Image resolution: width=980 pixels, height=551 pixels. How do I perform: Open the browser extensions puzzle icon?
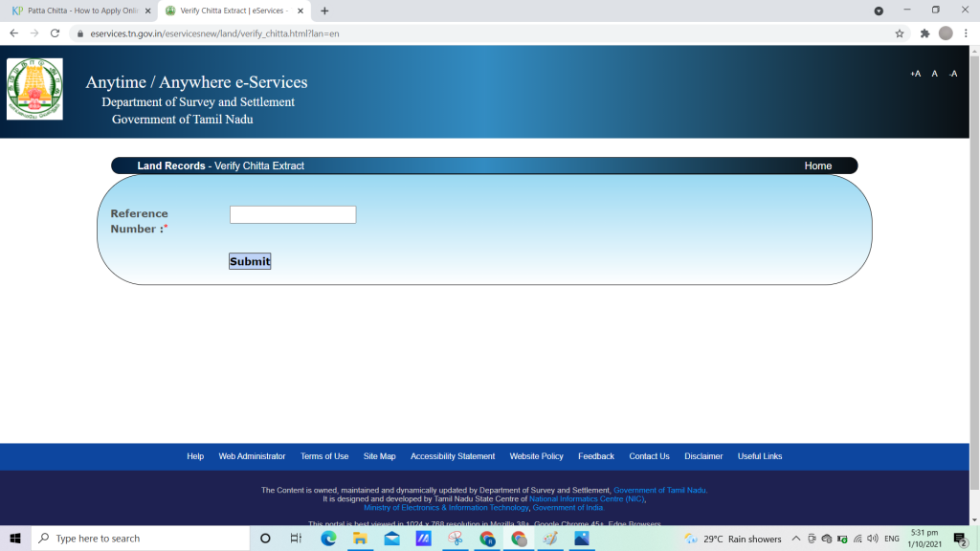pyautogui.click(x=924, y=33)
